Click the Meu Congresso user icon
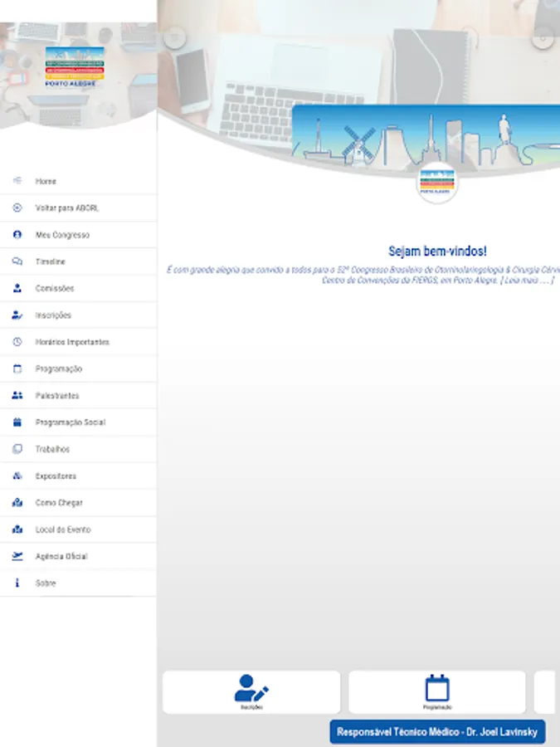Image resolution: width=560 pixels, height=747 pixels. pos(17,234)
